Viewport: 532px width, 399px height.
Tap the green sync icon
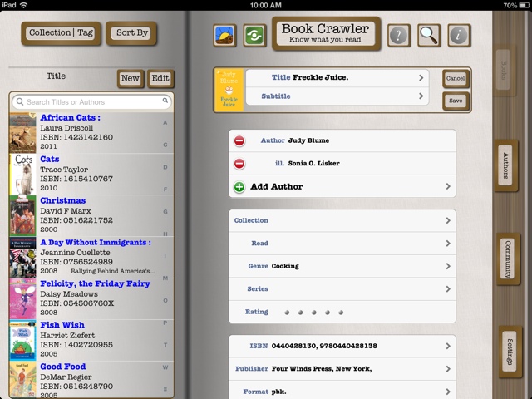tap(255, 35)
